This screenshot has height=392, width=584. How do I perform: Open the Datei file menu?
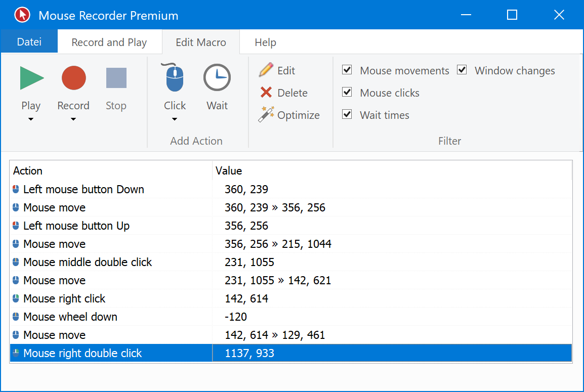coord(29,42)
